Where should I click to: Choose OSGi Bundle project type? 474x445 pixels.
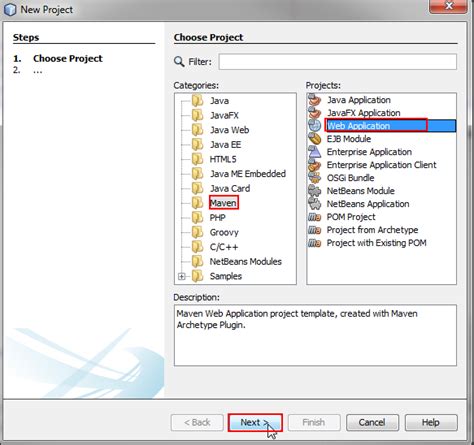point(350,178)
